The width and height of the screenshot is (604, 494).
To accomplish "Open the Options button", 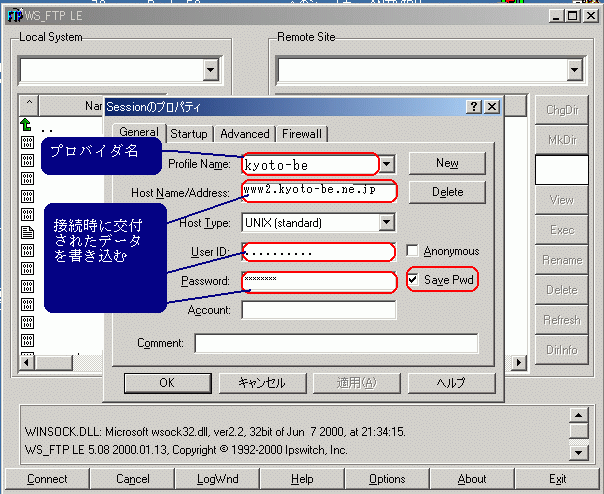I will click(x=387, y=479).
